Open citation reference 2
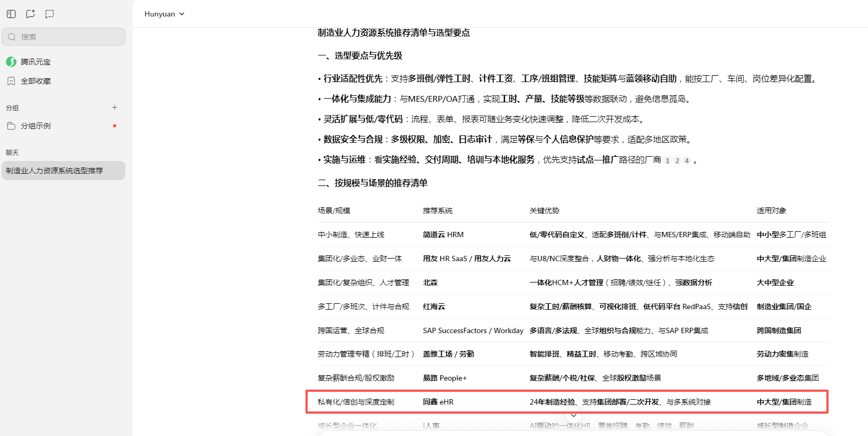Image resolution: width=868 pixels, height=436 pixels. tap(677, 160)
